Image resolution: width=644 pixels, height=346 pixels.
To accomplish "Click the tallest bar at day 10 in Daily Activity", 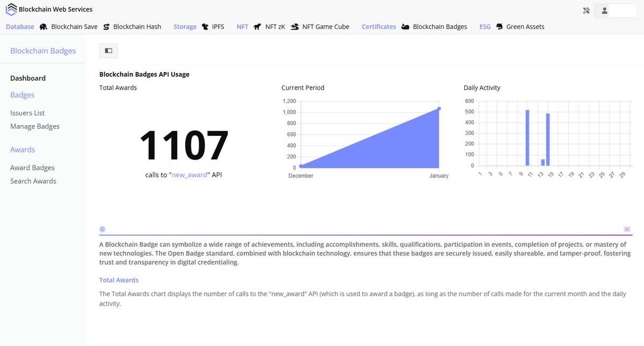I will (x=528, y=138).
